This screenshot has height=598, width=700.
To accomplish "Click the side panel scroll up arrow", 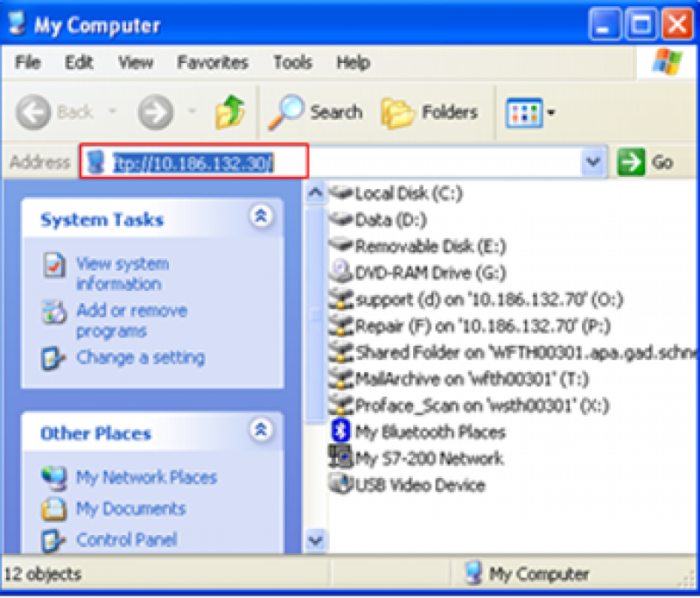I will (x=316, y=193).
